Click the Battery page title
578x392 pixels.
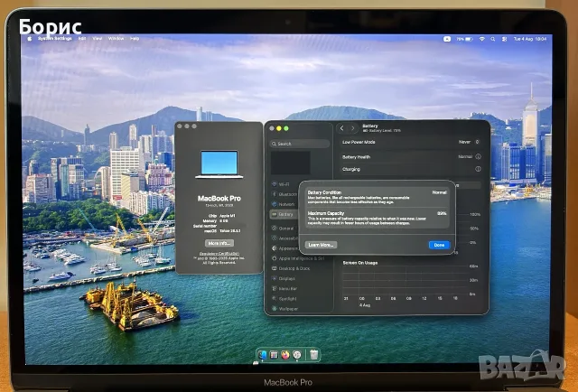pyautogui.click(x=370, y=126)
